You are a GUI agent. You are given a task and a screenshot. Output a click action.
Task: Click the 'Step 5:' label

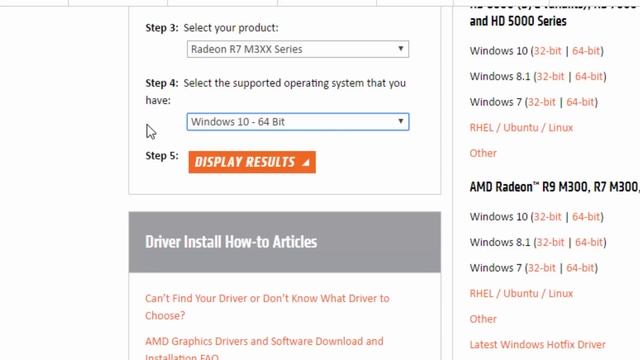(162, 156)
